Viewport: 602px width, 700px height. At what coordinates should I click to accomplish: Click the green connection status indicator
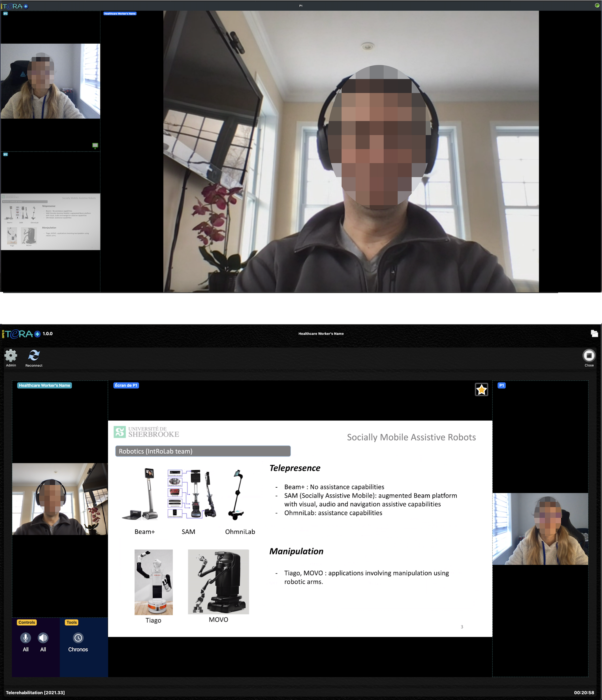pyautogui.click(x=597, y=5)
